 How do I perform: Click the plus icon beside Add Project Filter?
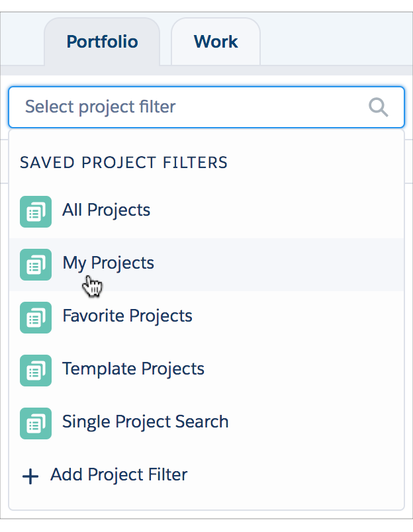(x=30, y=476)
